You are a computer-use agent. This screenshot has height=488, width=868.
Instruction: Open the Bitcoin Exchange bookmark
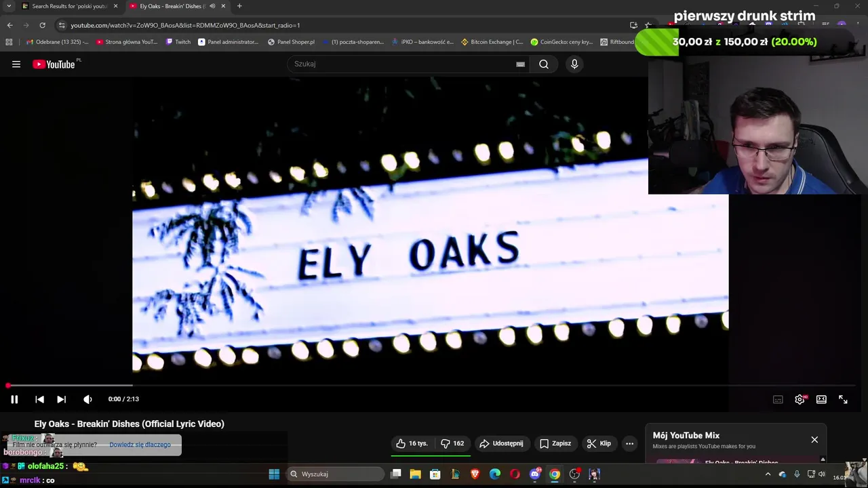pos(492,42)
